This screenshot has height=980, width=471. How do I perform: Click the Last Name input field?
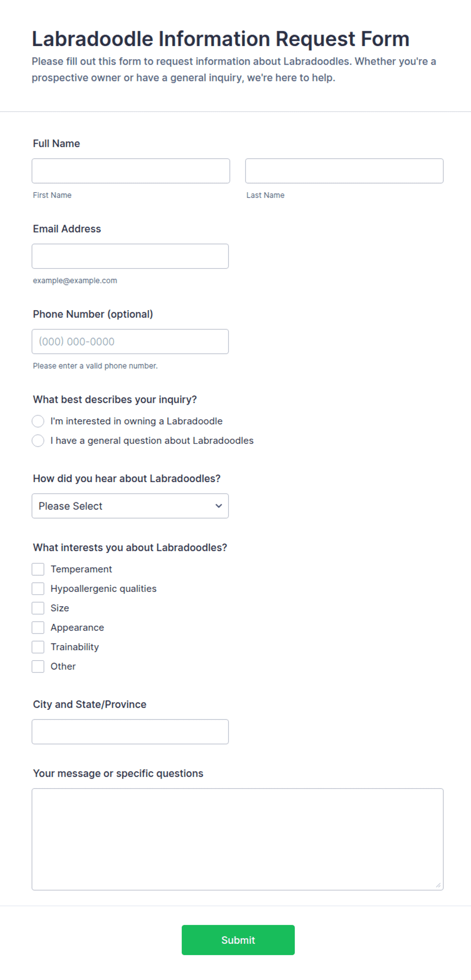[x=344, y=171]
